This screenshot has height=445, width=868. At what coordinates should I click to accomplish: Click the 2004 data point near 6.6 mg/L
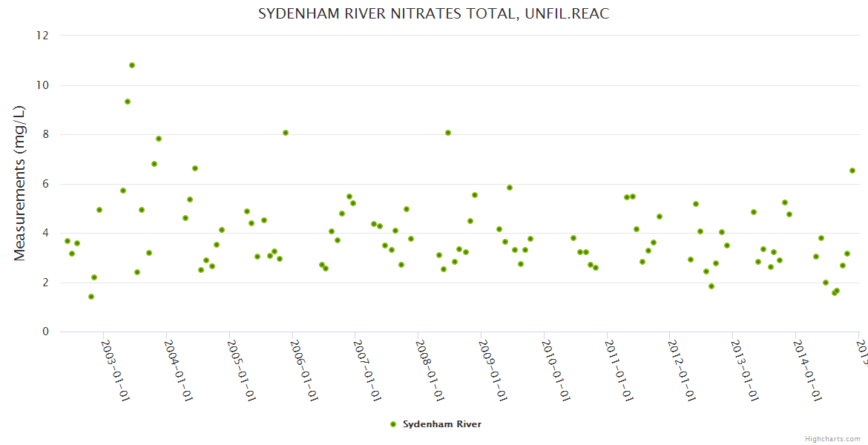point(195,168)
